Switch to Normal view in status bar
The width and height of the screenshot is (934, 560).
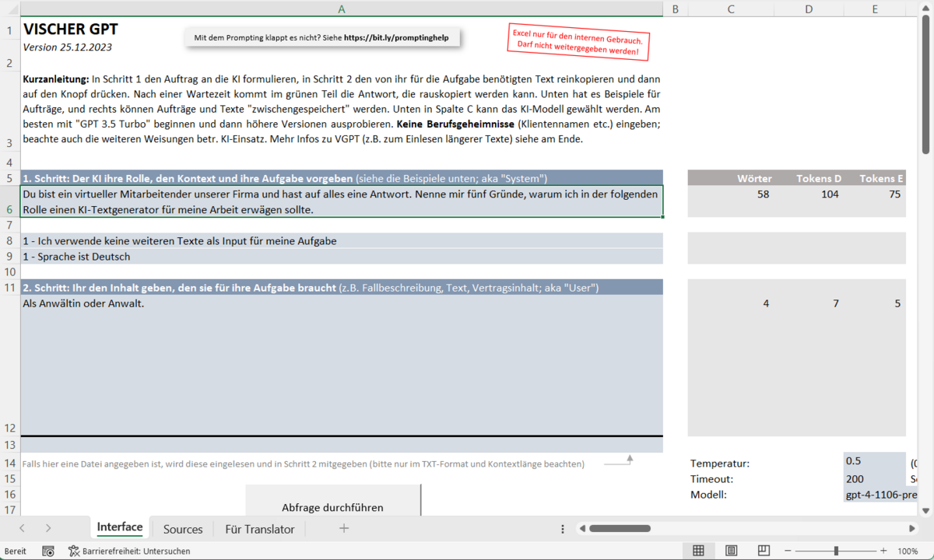(698, 551)
